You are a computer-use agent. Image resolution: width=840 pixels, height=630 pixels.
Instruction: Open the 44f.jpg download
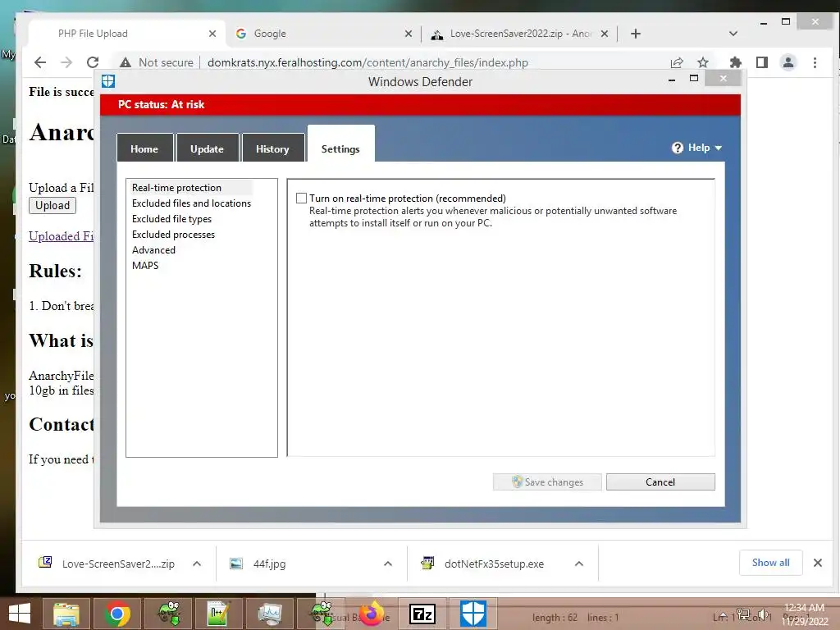[258, 564]
